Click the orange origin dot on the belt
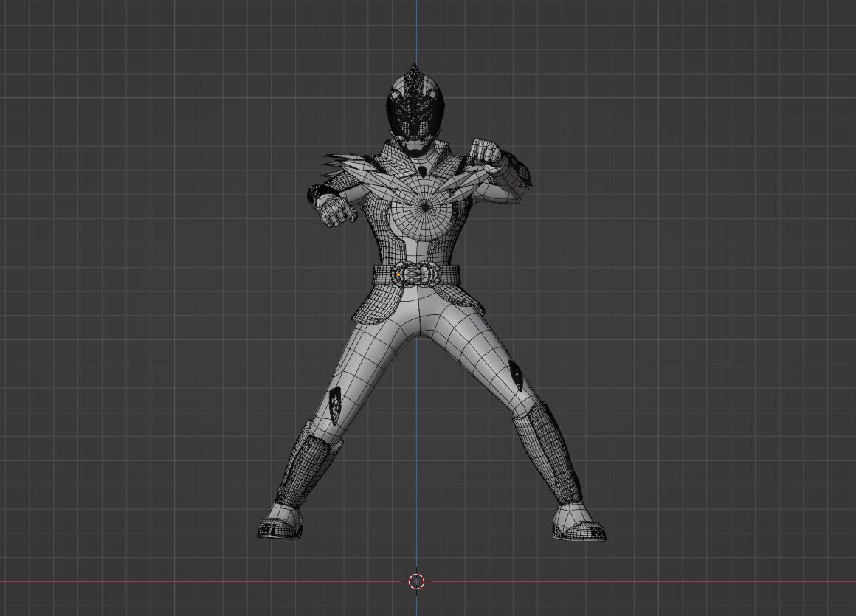 [x=399, y=274]
